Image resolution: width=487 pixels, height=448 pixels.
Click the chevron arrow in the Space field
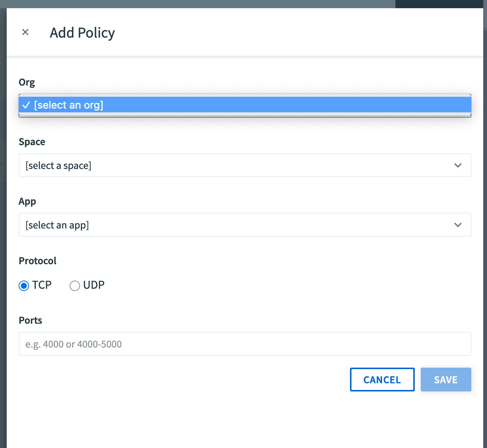pyautogui.click(x=458, y=165)
